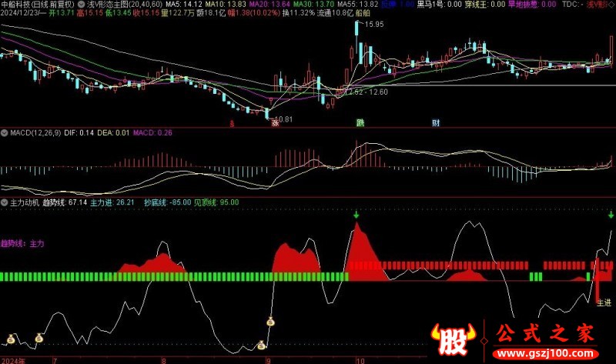Click the MA55: 13.82 value
The image size is (616, 364).
pyautogui.click(x=358, y=5)
